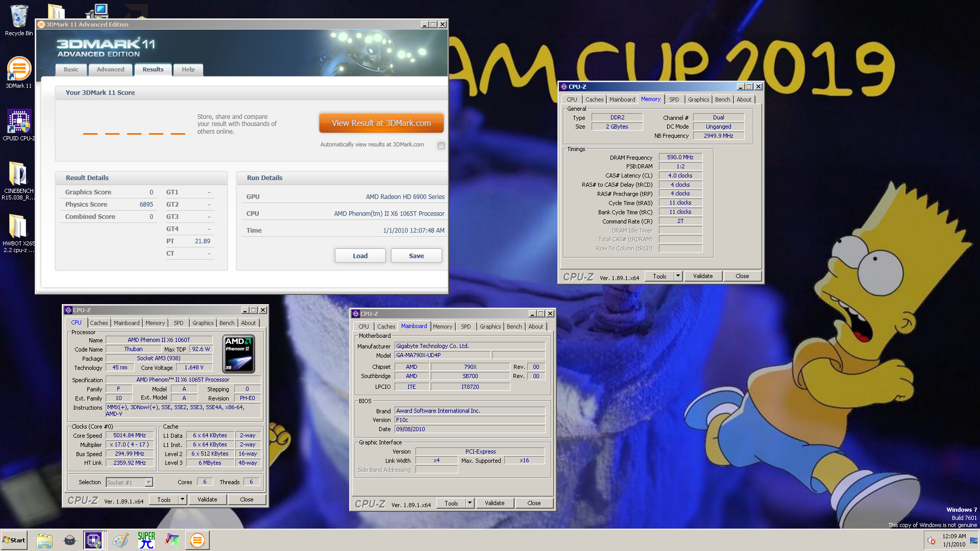Open Bench tab in the Mainboard CPU-Z window

click(x=514, y=327)
